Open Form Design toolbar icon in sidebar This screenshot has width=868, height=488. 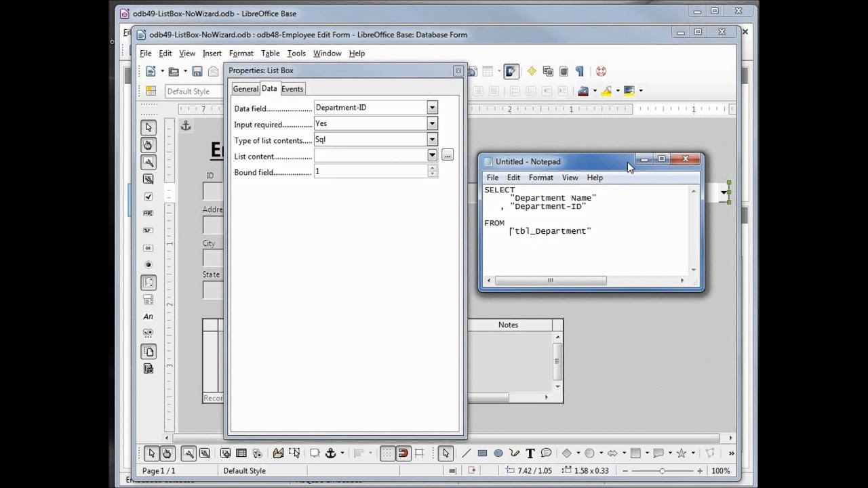[x=149, y=351]
